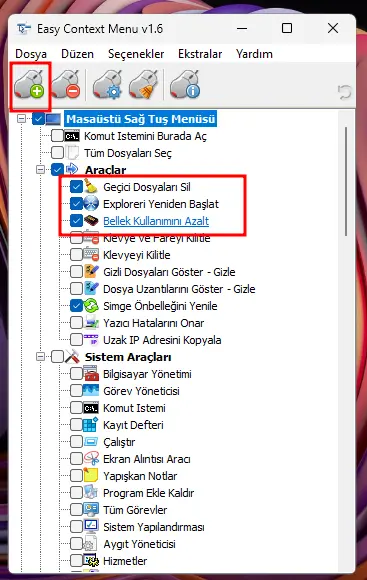Viewport: 367px width, 580px height.
Task: Click the registry cube icon of Kayıt Defteri
Action: [91, 425]
